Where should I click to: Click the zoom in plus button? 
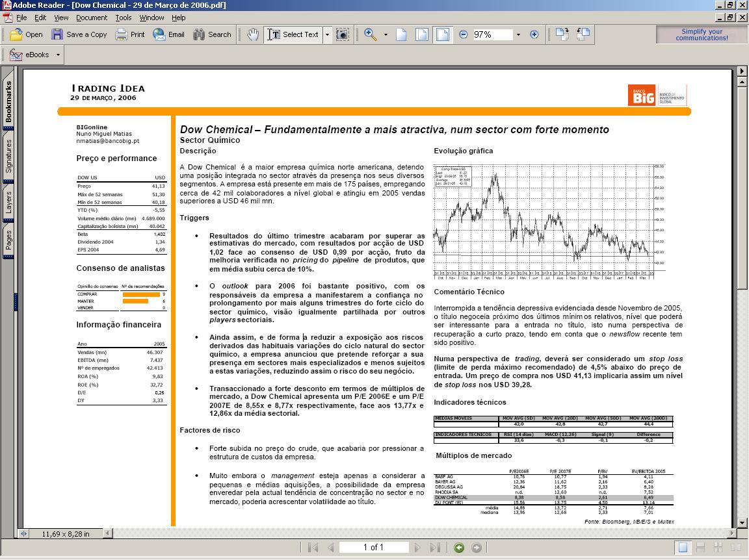[534, 34]
